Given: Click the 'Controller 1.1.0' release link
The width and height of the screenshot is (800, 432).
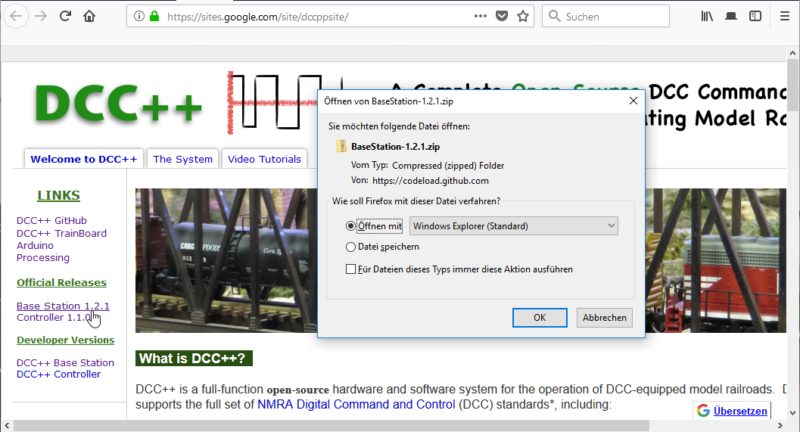Looking at the screenshot, I should pyautogui.click(x=56, y=317).
